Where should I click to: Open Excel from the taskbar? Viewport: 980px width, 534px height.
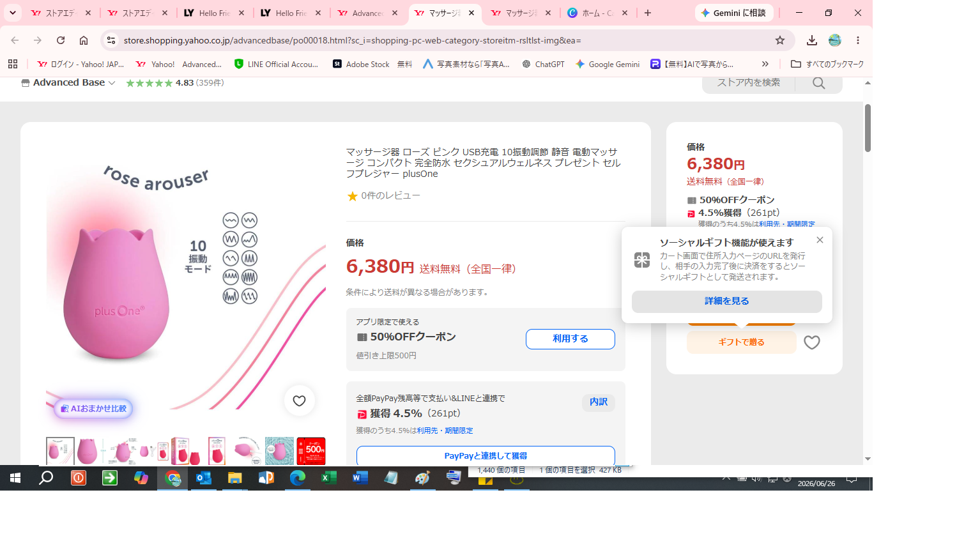coord(329,478)
